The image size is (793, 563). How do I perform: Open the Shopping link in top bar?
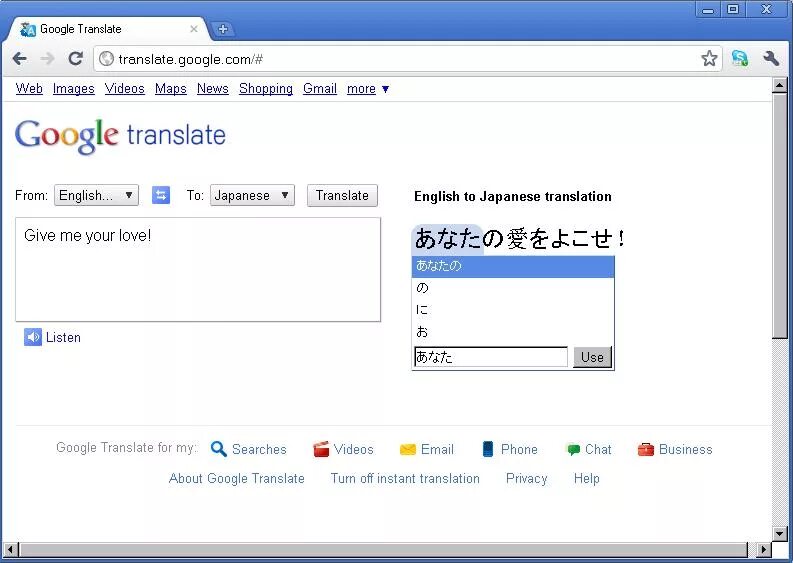266,89
